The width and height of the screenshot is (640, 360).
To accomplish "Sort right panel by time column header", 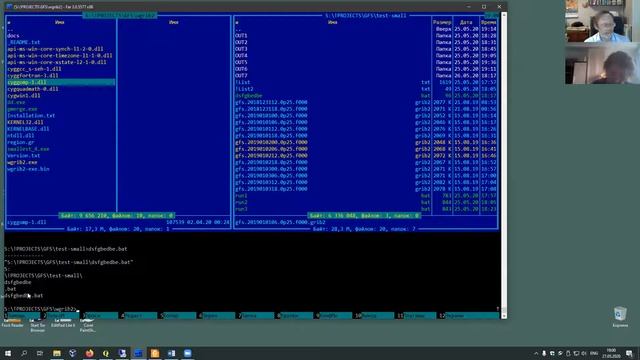I will [x=489, y=22].
